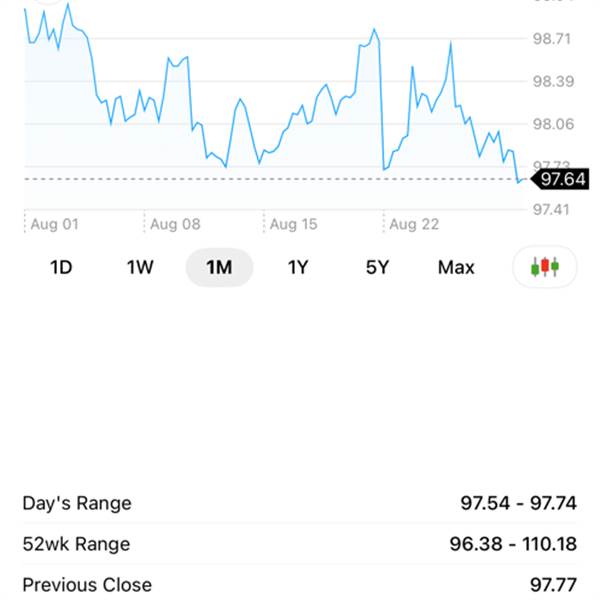Tap the 97.54 - 97.74 day range value
The image size is (600, 600).
pos(518,503)
